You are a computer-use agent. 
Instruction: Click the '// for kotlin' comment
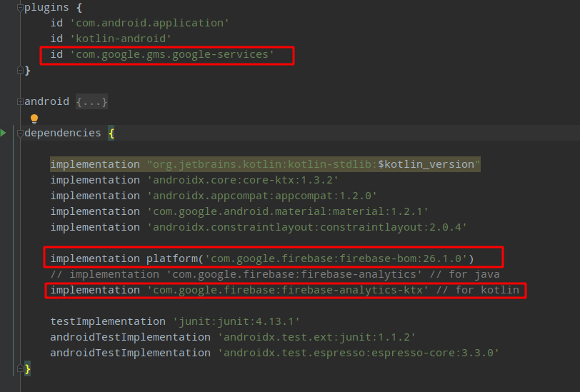pos(478,290)
